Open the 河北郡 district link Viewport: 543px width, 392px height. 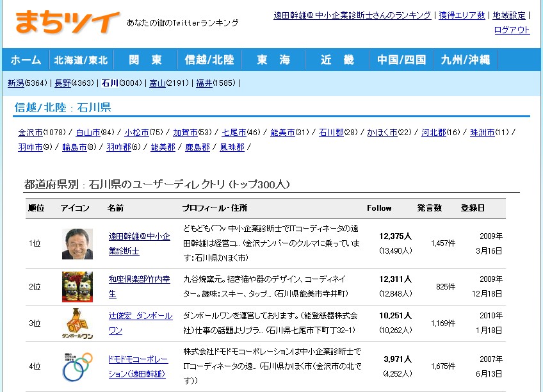434,133
